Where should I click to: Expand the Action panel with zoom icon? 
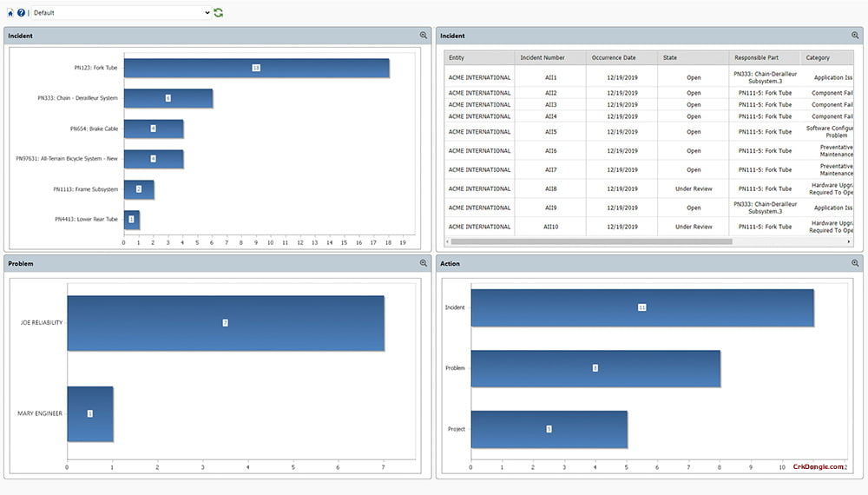pos(855,263)
